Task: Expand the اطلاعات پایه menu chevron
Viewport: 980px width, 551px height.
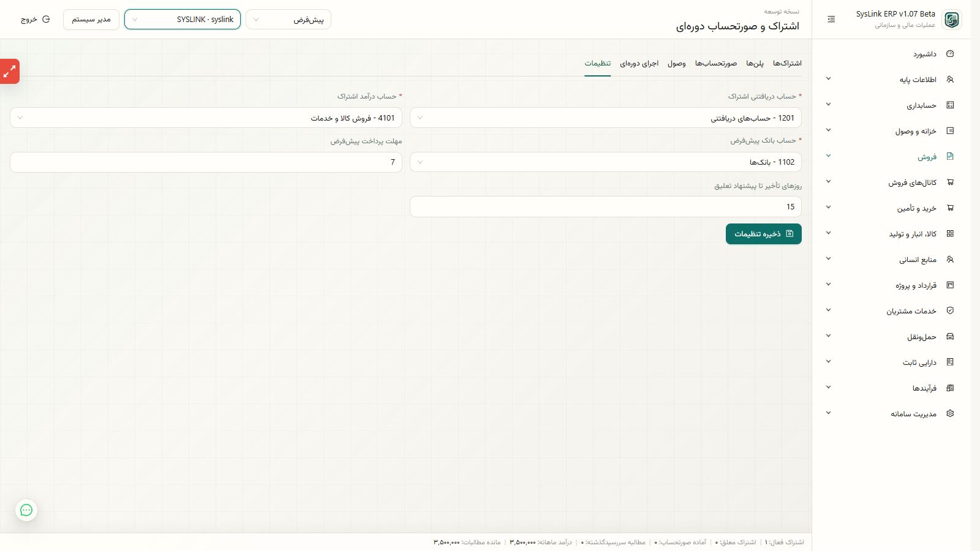Action: coord(828,79)
